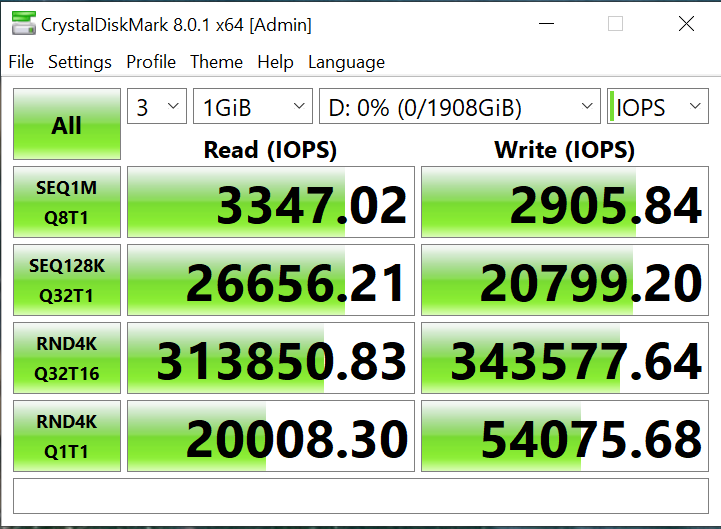Expand the D: drive selection dropdown

click(460, 106)
